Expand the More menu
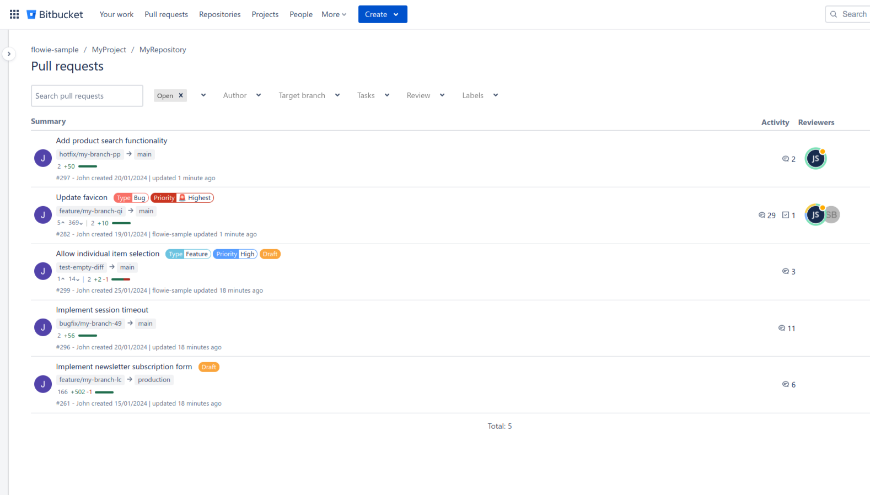 click(x=333, y=14)
